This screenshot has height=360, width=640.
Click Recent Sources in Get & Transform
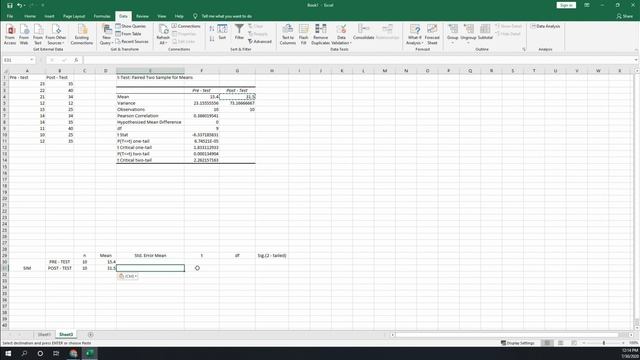click(x=132, y=42)
